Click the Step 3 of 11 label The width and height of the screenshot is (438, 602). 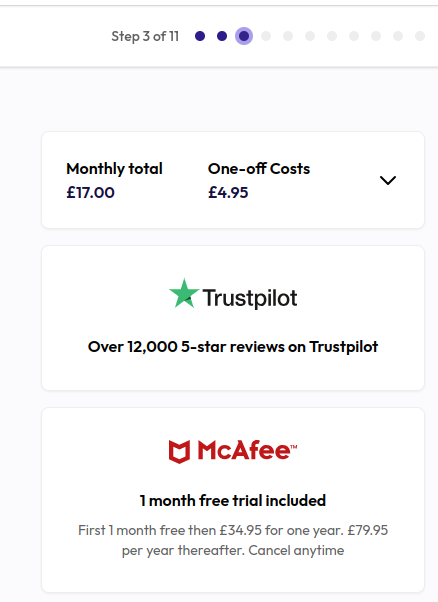point(145,36)
